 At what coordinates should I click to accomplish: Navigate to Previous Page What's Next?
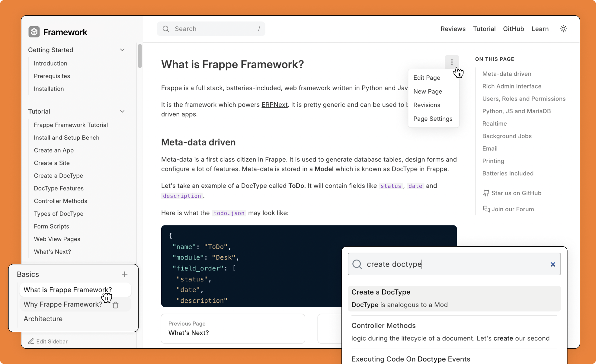click(233, 328)
